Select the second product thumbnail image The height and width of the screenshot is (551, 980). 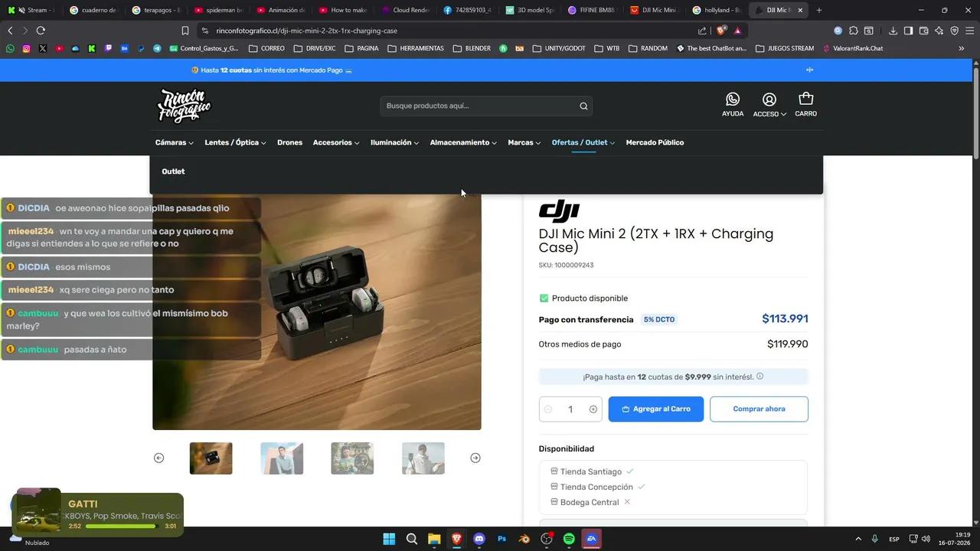click(282, 458)
